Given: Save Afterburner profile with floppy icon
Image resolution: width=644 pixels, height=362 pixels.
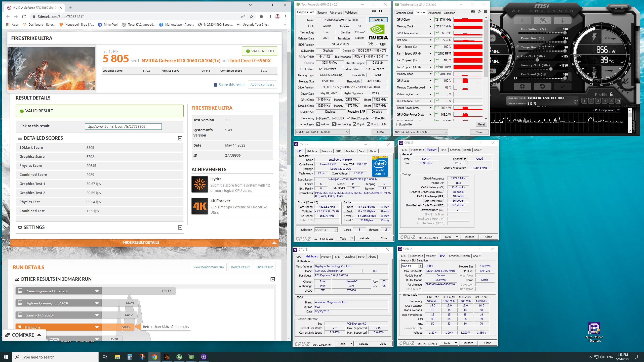Looking at the screenshot, I should 618,101.
